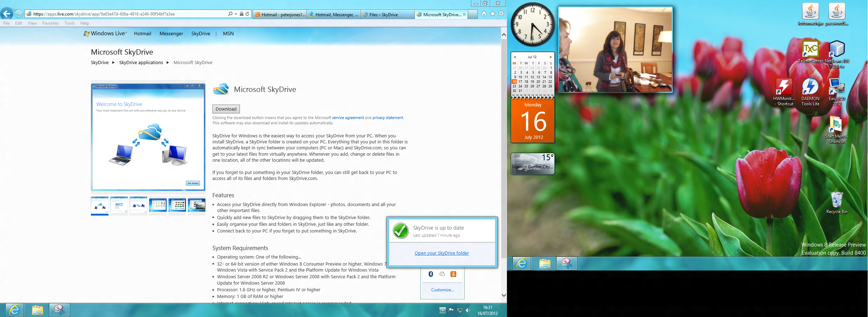Open the Tools menu
868x317 pixels.
point(69,23)
